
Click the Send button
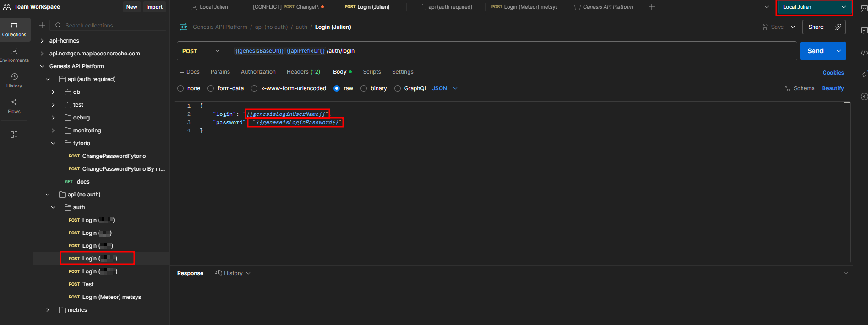815,51
